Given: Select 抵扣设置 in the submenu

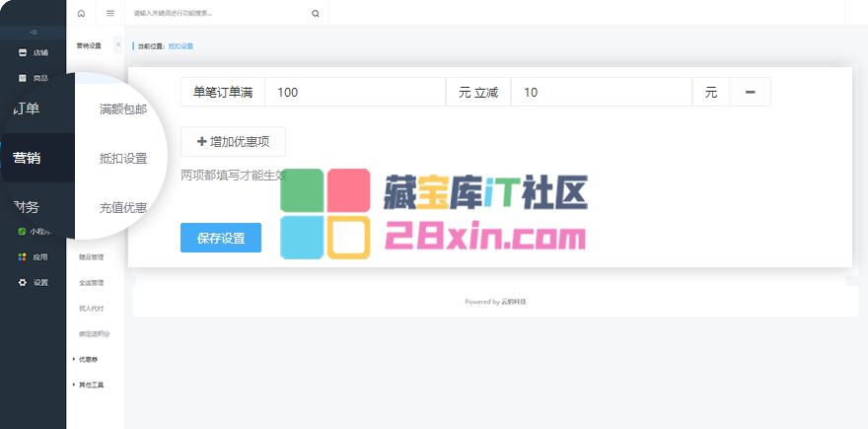Looking at the screenshot, I should click(123, 159).
